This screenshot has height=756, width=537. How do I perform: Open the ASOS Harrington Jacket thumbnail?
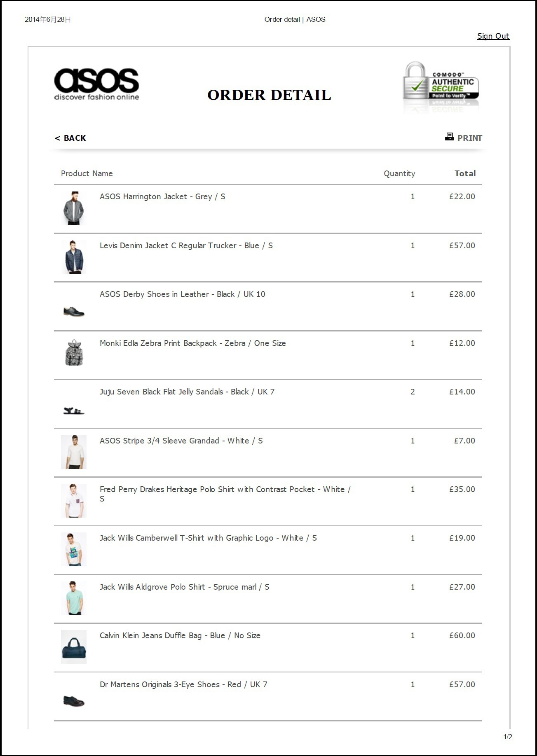(x=74, y=208)
